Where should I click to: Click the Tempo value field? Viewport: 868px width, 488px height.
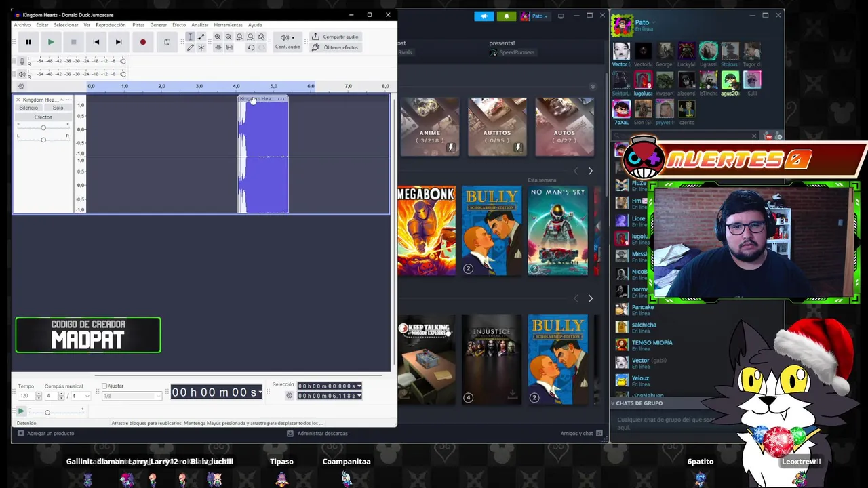pos(27,396)
